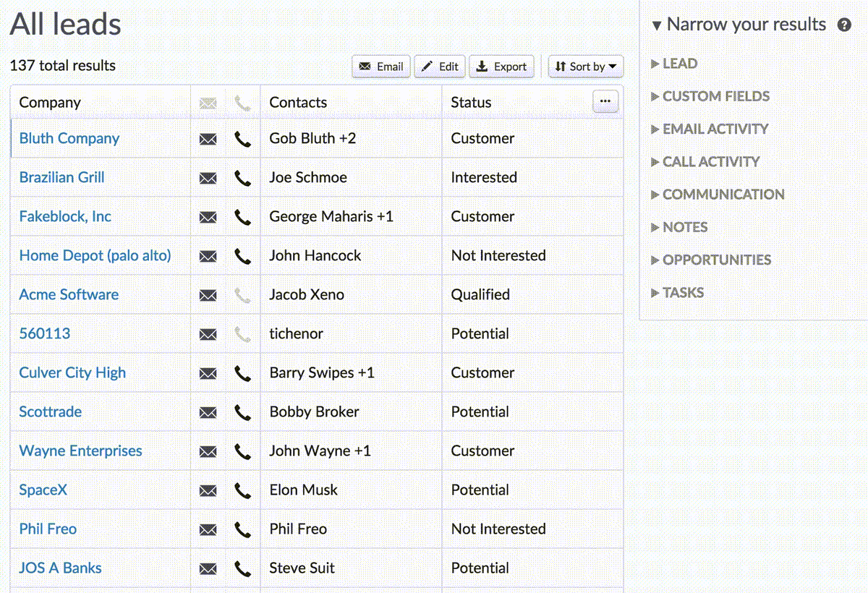Click envelope icon in SpaceX row

tap(208, 490)
